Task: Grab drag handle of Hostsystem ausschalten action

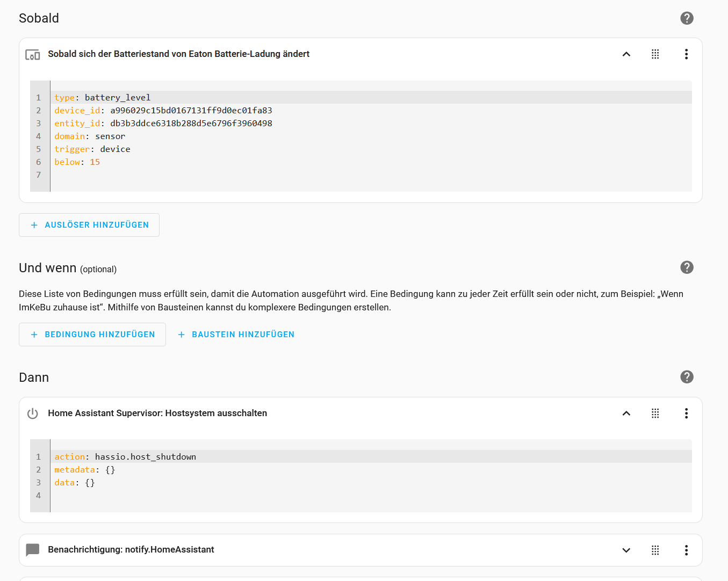Action: pos(655,413)
